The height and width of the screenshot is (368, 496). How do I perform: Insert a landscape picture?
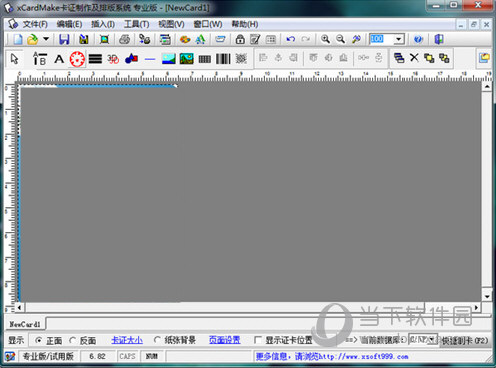point(169,59)
